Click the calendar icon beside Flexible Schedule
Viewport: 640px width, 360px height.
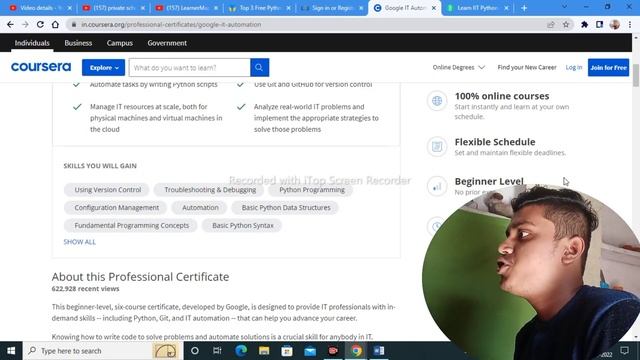(x=437, y=146)
